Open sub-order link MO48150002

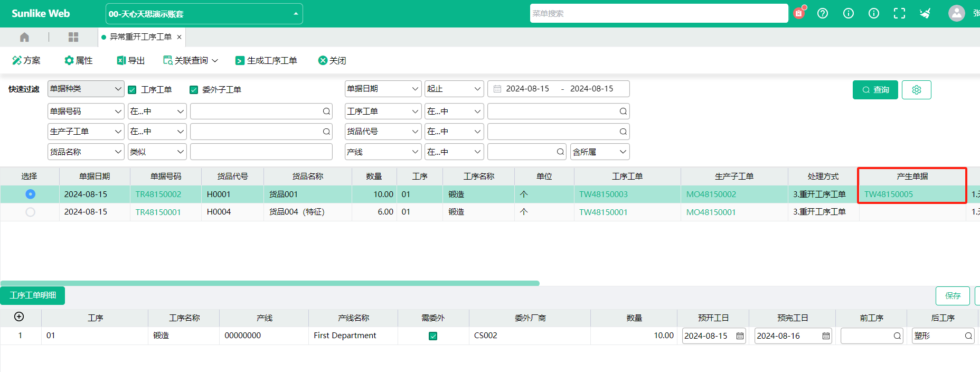711,194
